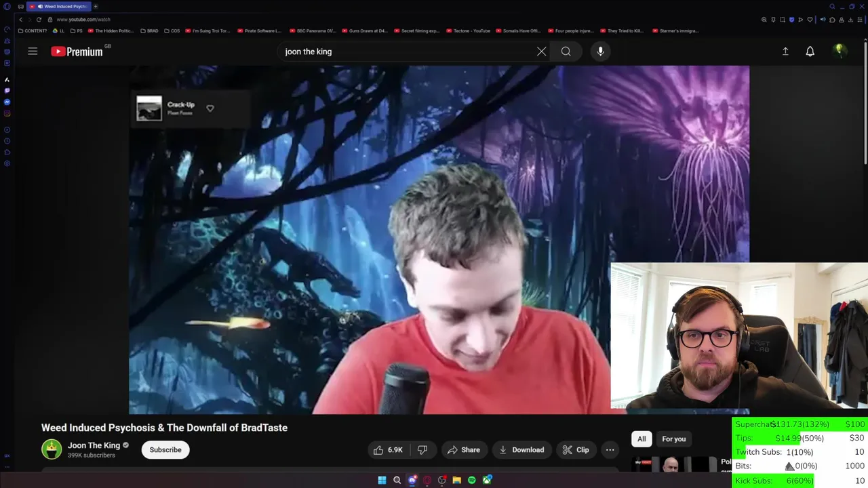Open the CONTENT? bookmarks folder
Viewport: 868px width, 488px height.
coord(33,30)
